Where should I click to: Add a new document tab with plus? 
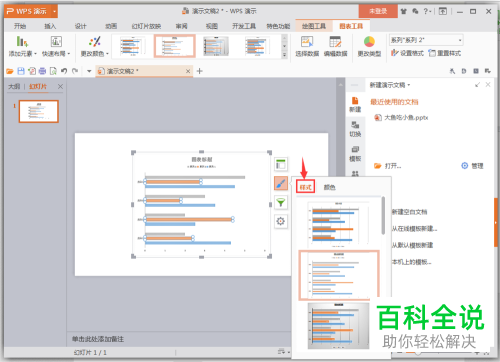coord(200,71)
